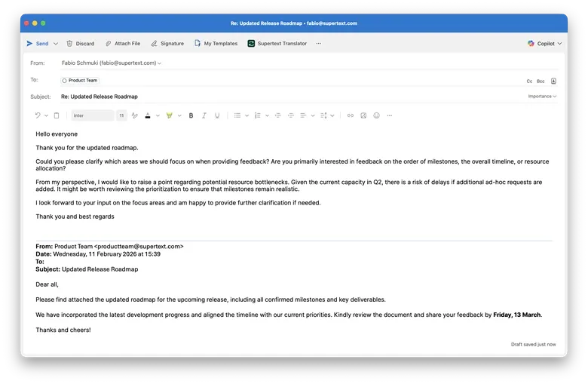588x384 pixels.
Task: Apply the font color
Action: pyautogui.click(x=148, y=115)
